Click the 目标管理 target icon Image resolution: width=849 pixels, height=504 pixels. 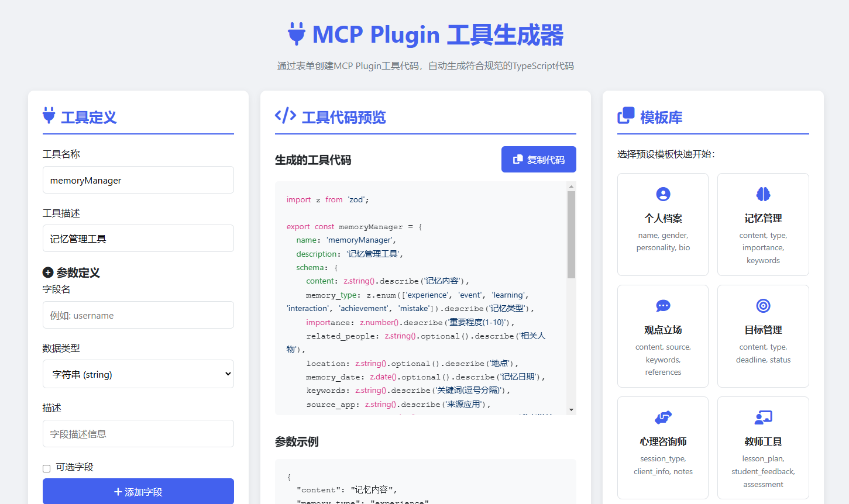[763, 305]
